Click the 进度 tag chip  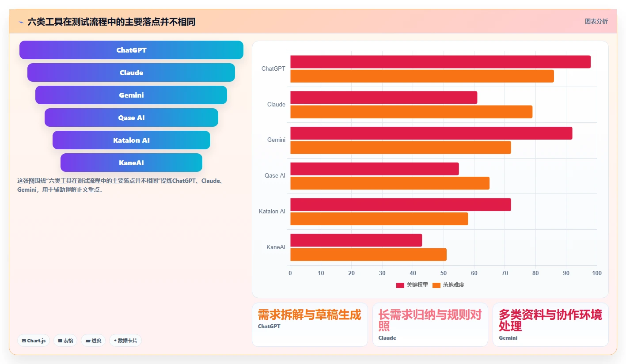coord(93,341)
